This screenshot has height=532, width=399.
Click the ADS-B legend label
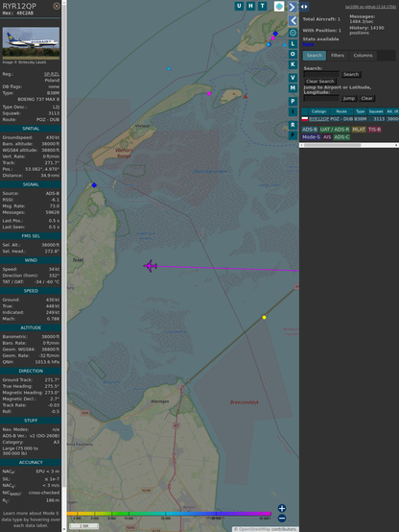click(x=310, y=130)
